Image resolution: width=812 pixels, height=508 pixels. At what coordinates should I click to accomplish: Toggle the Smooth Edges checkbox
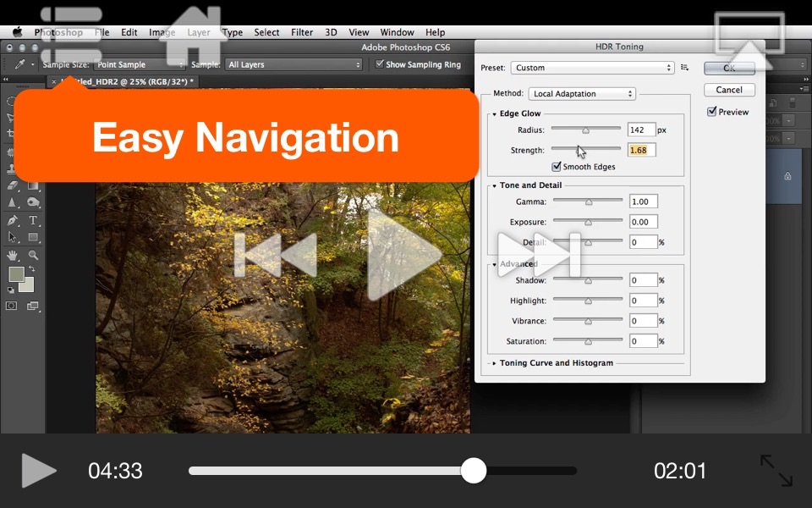point(557,167)
